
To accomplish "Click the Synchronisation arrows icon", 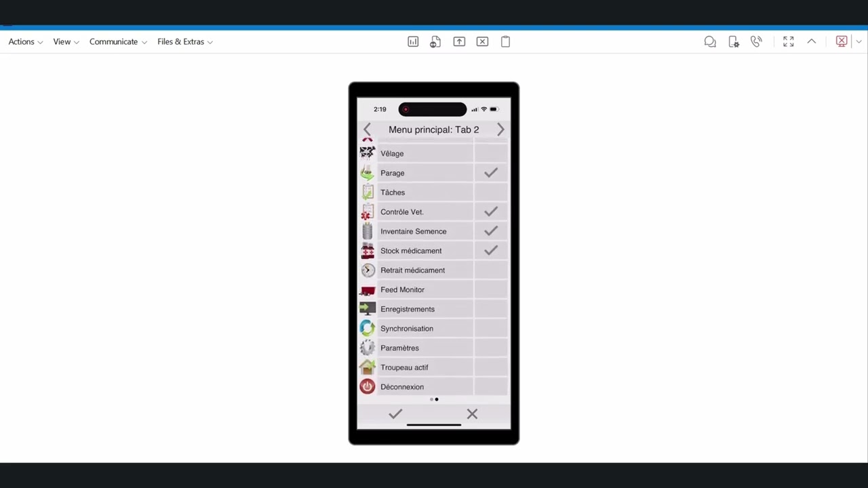I will [x=367, y=329].
